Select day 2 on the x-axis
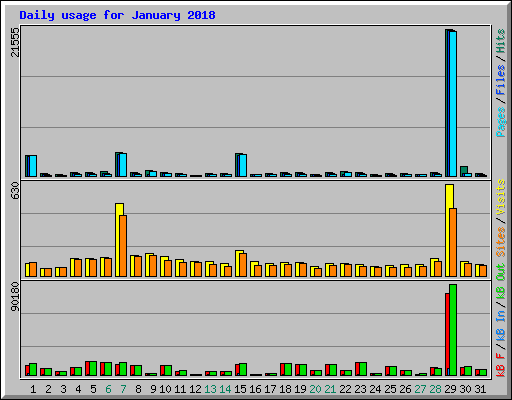This screenshot has height=400, width=512. click(48, 389)
